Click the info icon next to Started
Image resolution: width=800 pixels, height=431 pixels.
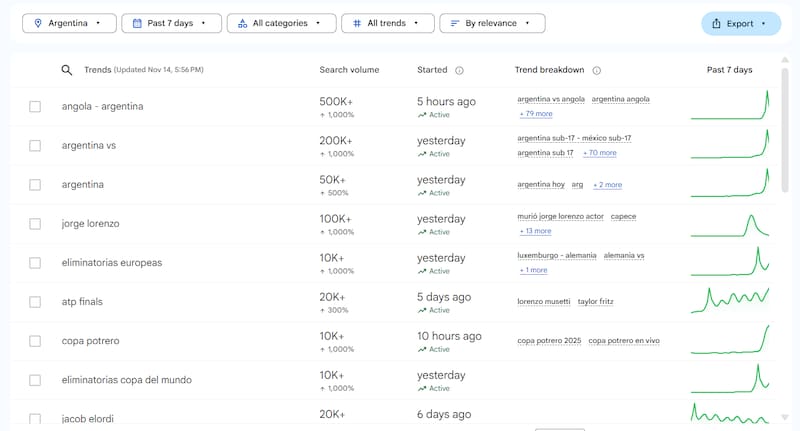point(459,71)
